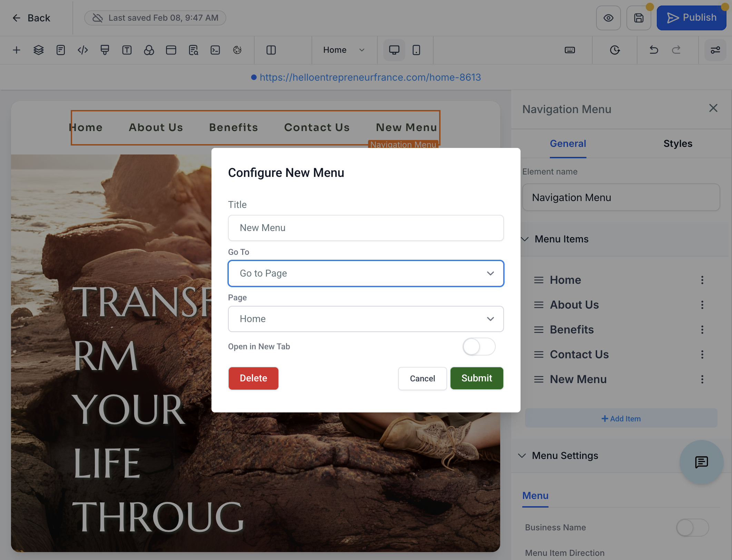Open the custom code icon in toolbar
The image size is (732, 560).
point(83,50)
